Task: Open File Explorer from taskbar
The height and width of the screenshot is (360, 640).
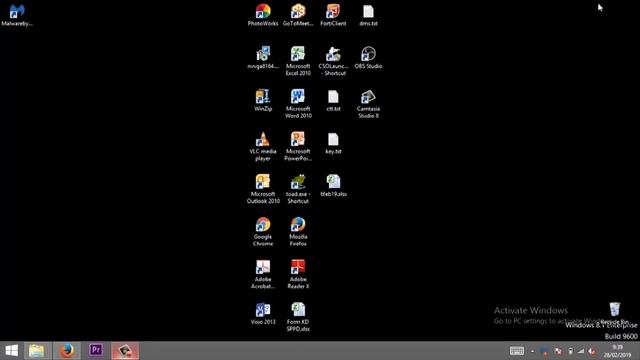Action: click(37, 350)
